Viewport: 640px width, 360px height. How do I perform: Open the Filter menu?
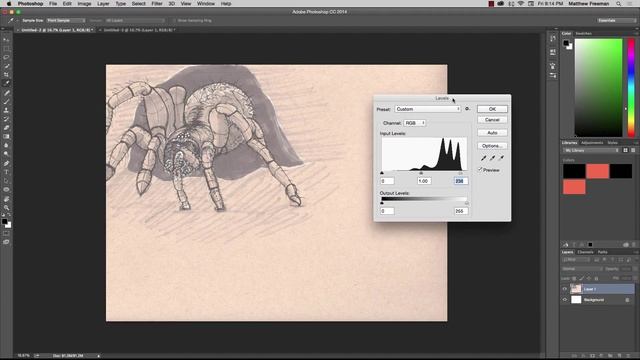[157, 4]
